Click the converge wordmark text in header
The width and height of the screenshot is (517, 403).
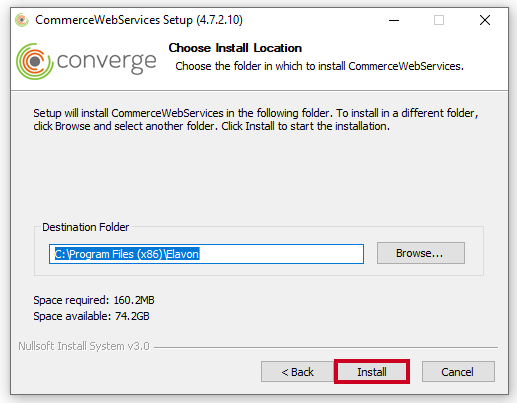[106, 62]
